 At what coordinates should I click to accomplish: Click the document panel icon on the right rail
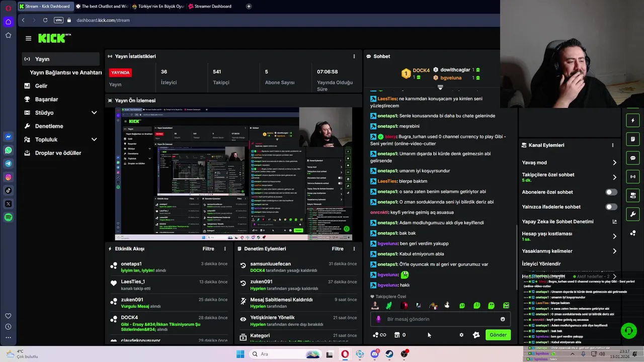coord(633,139)
